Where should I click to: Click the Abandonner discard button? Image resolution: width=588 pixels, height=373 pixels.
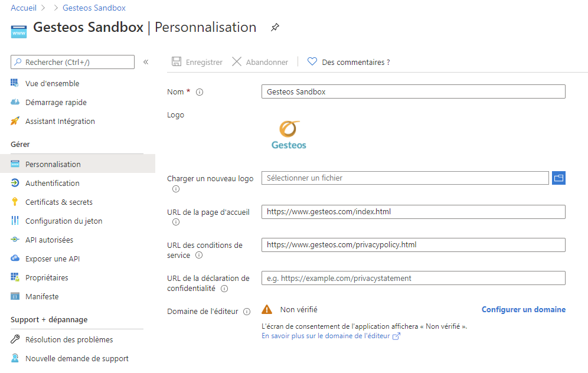[260, 62]
